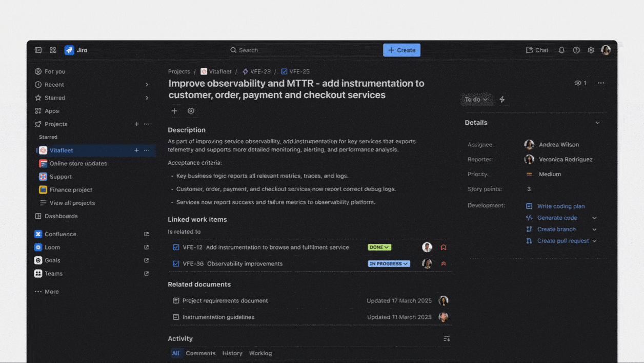
Task: Open VFE-25 breadcrumb link
Action: point(295,72)
